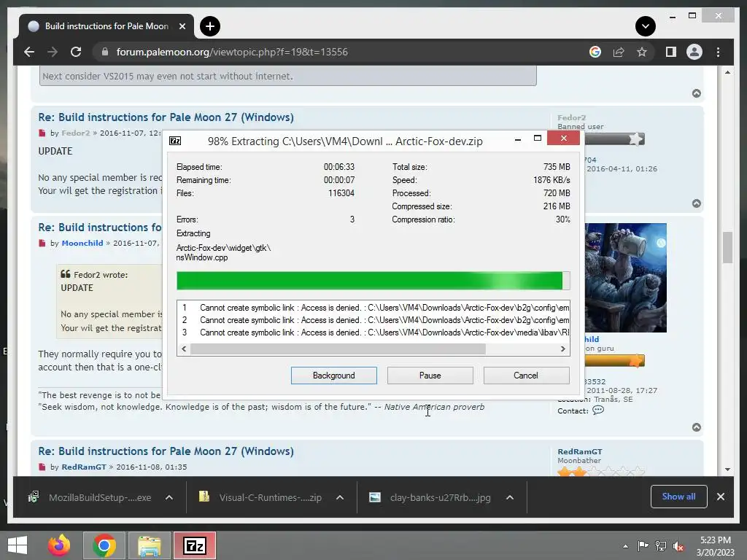Toggle the browser side panel
Image resolution: width=747 pixels, height=560 pixels.
pos(671,52)
